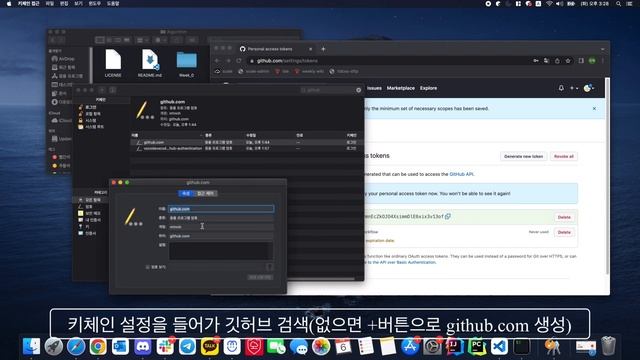Open GitHub Marketplace nav link
Image resolution: width=640 pixels, height=360 pixels.
tap(400, 88)
